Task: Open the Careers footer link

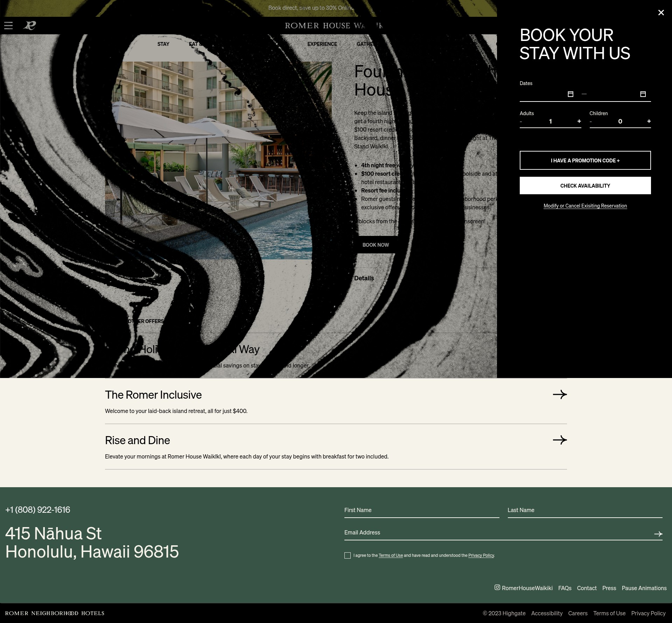Action: (578, 613)
